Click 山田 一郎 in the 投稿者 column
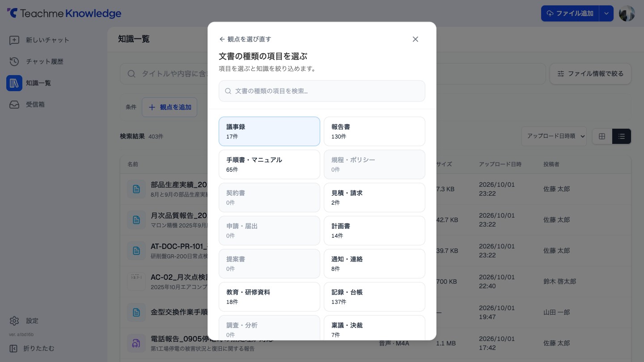The width and height of the screenshot is (644, 362). tap(557, 312)
